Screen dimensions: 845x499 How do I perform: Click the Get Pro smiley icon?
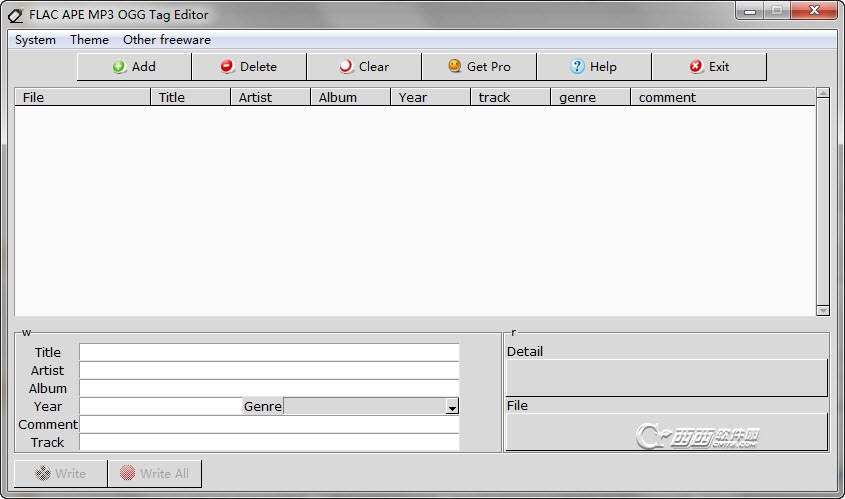coord(454,66)
